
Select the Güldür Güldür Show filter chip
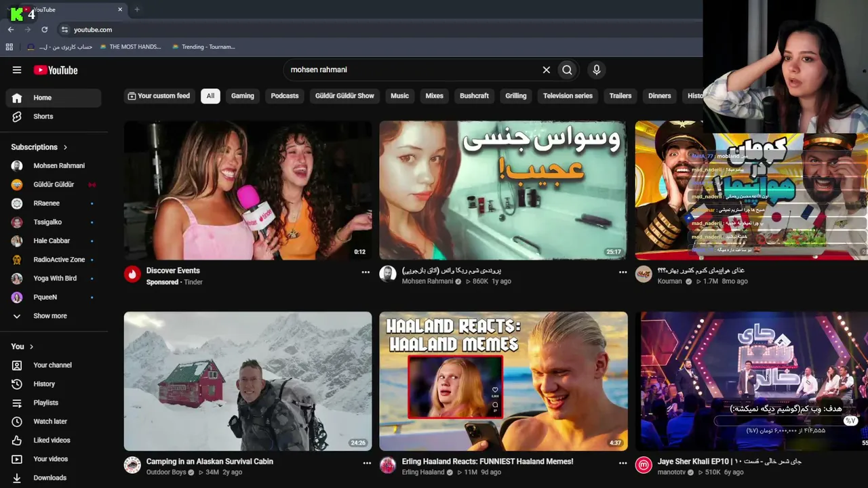click(x=344, y=96)
